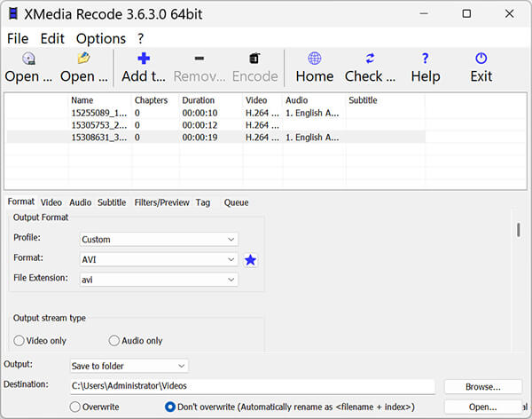Open the ? menu
Viewport: 532px width, 419px height.
140,38
